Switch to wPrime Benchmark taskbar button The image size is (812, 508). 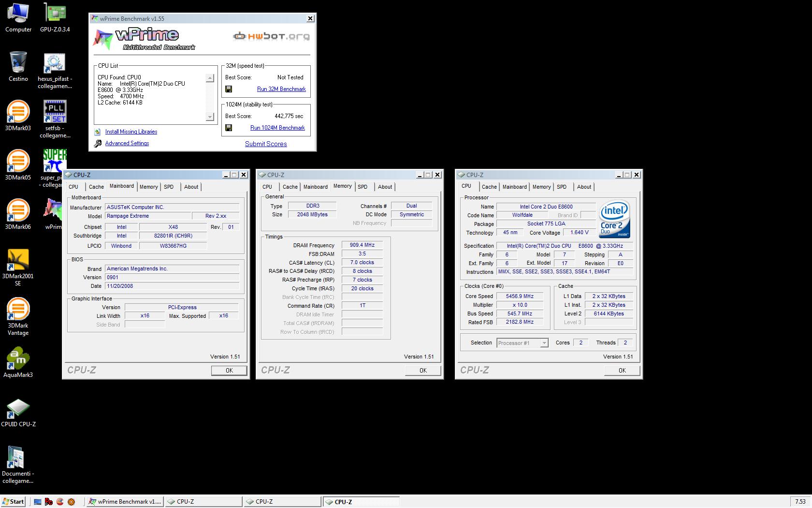[125, 502]
